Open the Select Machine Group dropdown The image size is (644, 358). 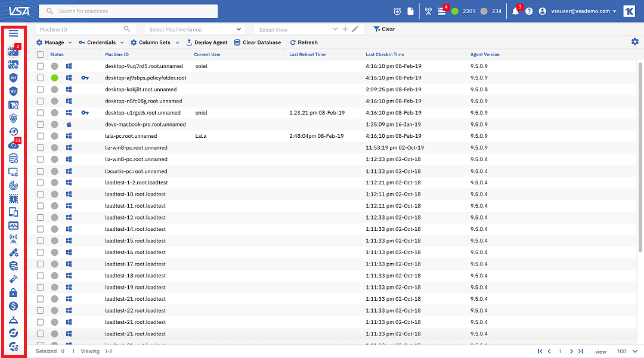(194, 29)
